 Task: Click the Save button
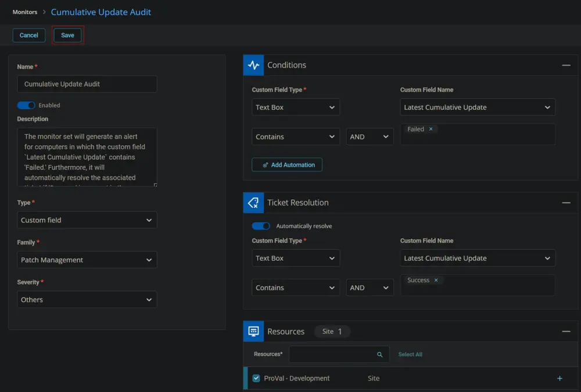pos(67,35)
